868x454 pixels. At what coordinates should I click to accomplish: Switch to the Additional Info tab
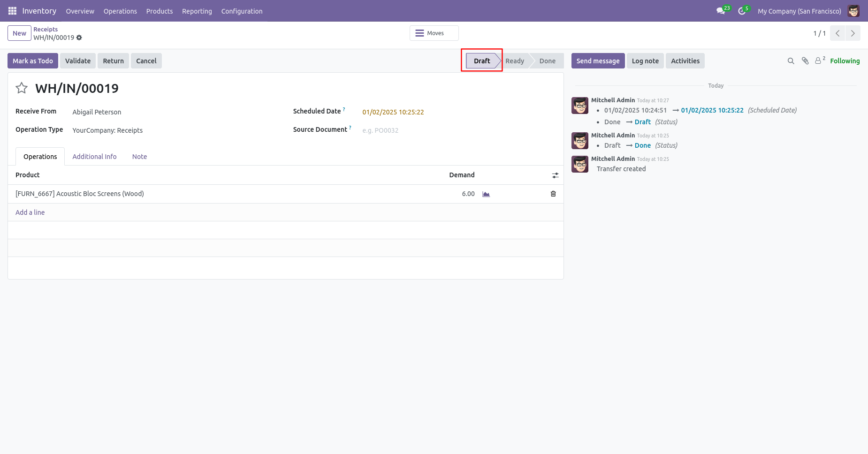click(94, 157)
